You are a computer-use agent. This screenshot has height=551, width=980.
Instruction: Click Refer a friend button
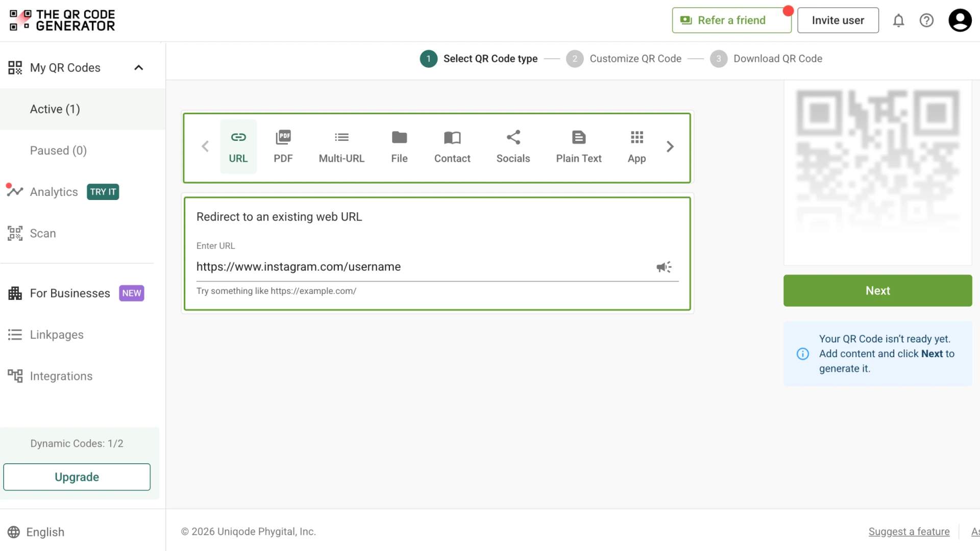pos(731,20)
